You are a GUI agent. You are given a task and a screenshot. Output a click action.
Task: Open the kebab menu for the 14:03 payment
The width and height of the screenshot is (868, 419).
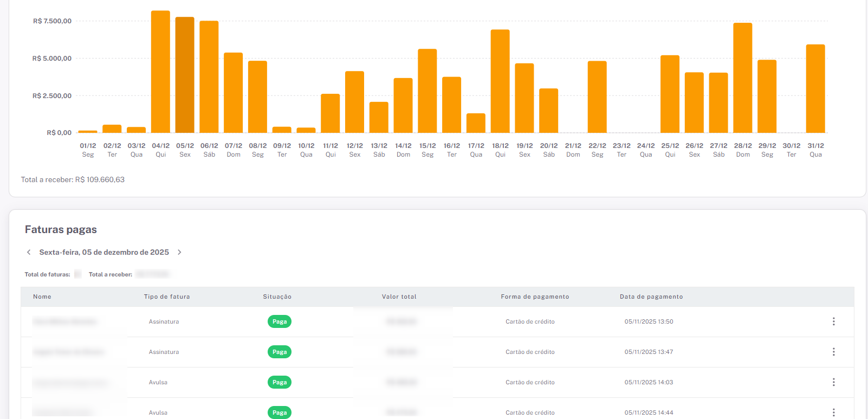tap(833, 382)
